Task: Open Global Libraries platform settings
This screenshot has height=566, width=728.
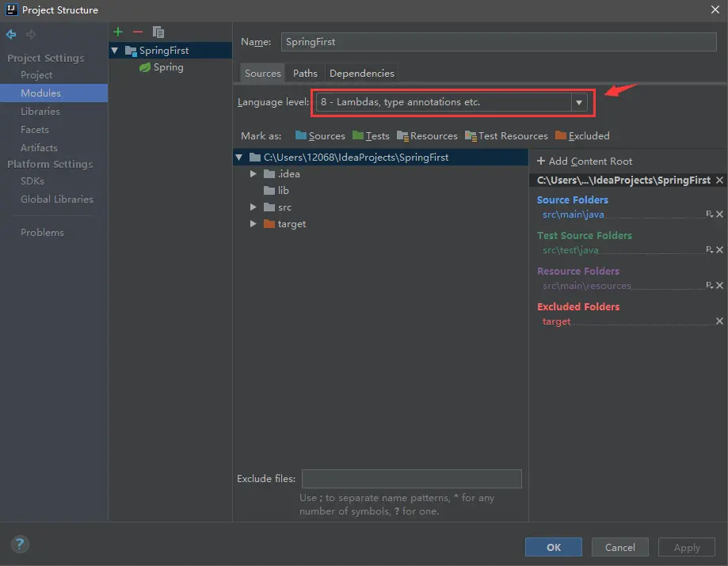Action: pyautogui.click(x=57, y=199)
